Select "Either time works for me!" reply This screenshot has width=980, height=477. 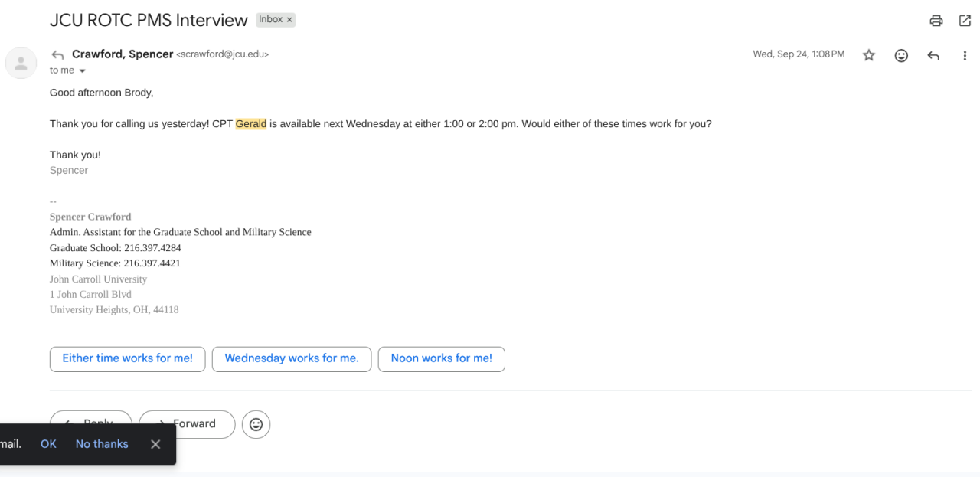coord(127,358)
